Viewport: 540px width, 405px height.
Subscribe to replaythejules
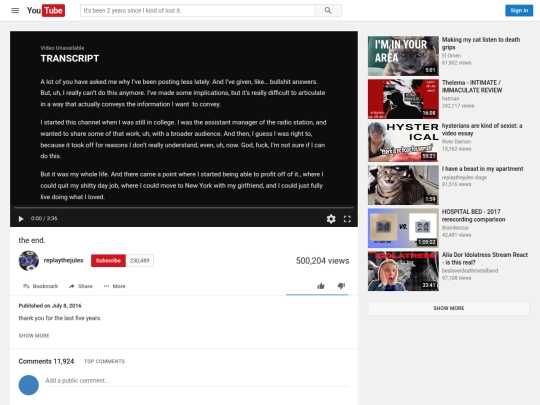(x=108, y=261)
